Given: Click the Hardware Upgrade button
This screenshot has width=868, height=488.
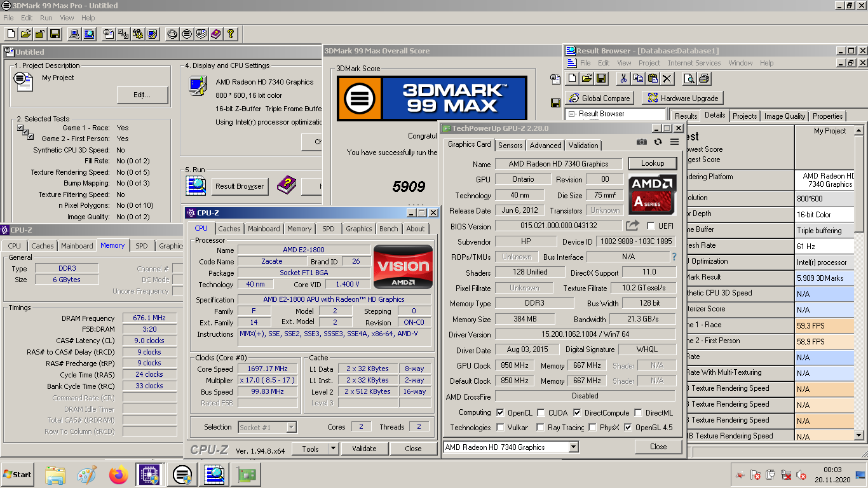Looking at the screenshot, I should coord(682,98).
